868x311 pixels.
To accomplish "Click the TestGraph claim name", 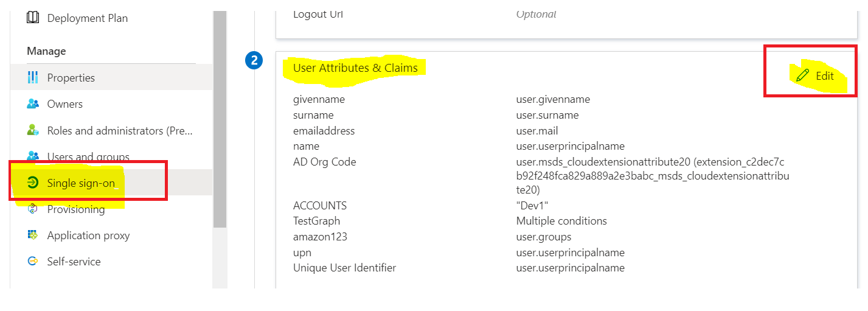I will coord(316,221).
